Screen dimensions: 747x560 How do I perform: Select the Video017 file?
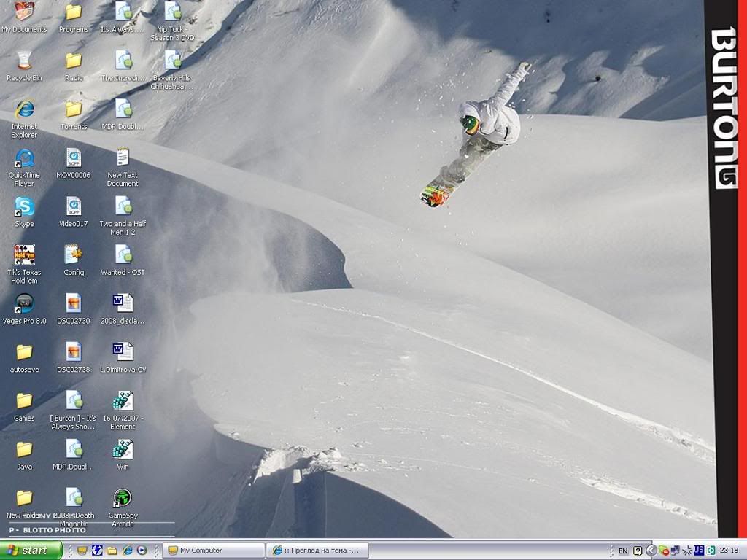[74, 212]
